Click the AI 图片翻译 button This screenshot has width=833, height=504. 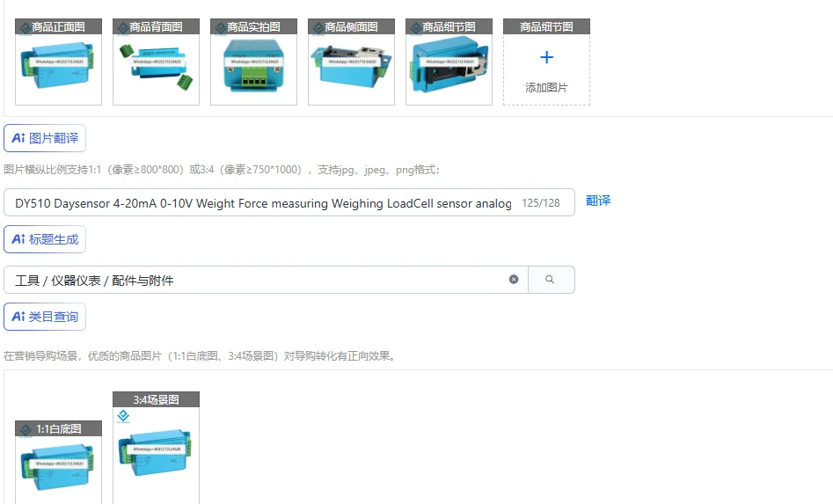pos(45,138)
